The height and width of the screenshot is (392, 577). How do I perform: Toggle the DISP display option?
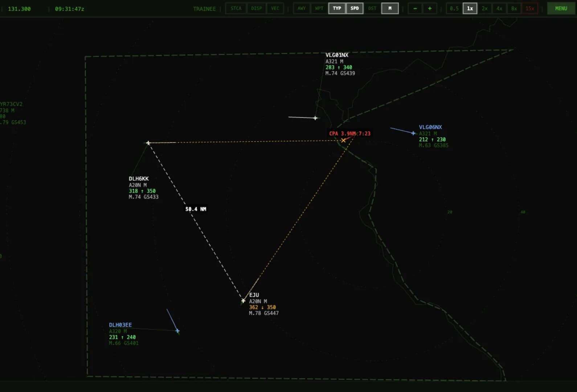tap(257, 8)
